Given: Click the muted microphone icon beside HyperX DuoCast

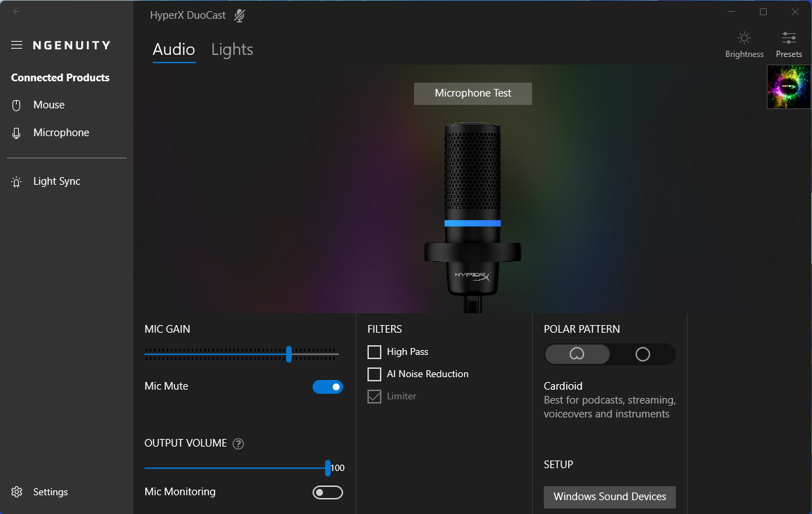Looking at the screenshot, I should coord(239,15).
